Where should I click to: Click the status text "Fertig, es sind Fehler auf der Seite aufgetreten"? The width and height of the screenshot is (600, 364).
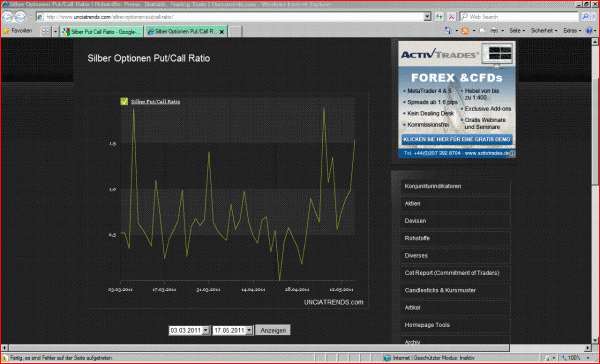[61, 358]
